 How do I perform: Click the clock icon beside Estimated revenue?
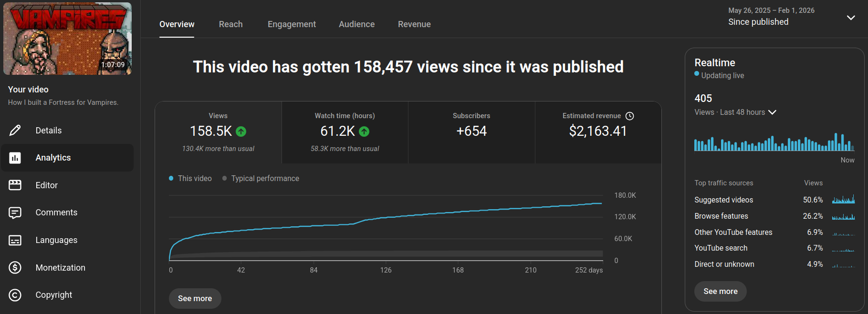tap(629, 116)
